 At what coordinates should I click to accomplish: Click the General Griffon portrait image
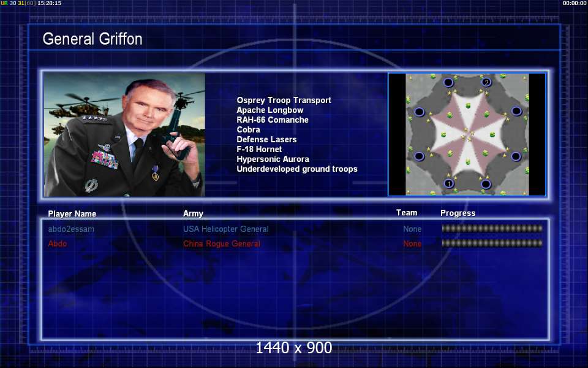(124, 134)
